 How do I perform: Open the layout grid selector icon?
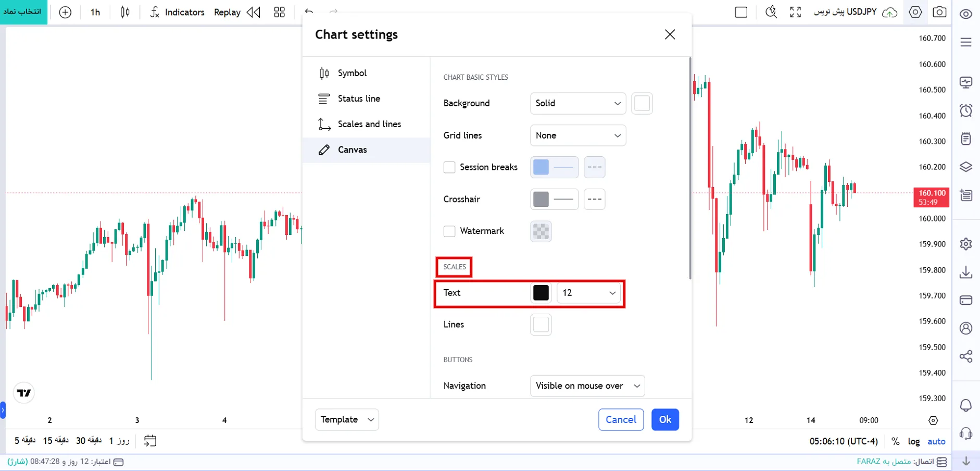[280, 12]
